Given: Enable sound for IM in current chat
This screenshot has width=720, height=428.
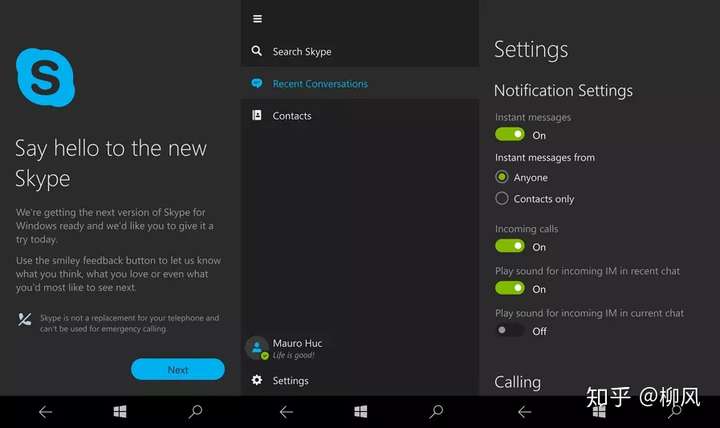Looking at the screenshot, I should (510, 330).
